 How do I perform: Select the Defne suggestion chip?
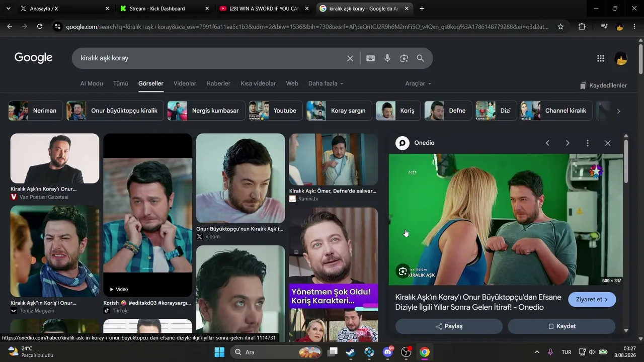pyautogui.click(x=448, y=111)
